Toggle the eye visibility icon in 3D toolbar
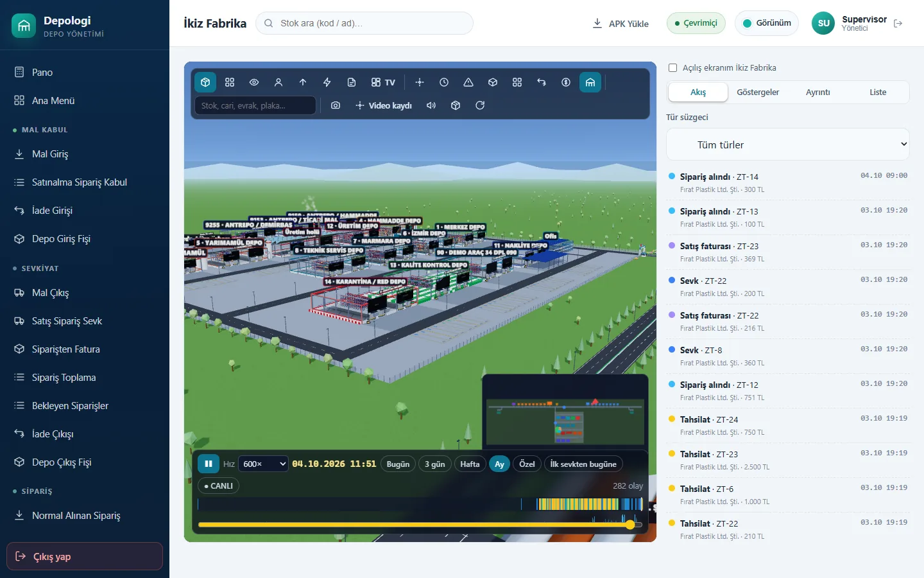 point(254,82)
